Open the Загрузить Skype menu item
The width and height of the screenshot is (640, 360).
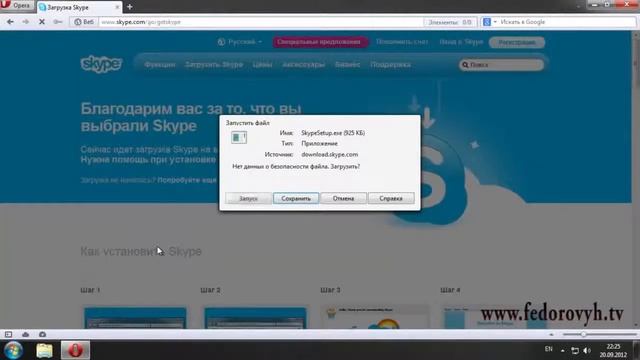point(214,64)
